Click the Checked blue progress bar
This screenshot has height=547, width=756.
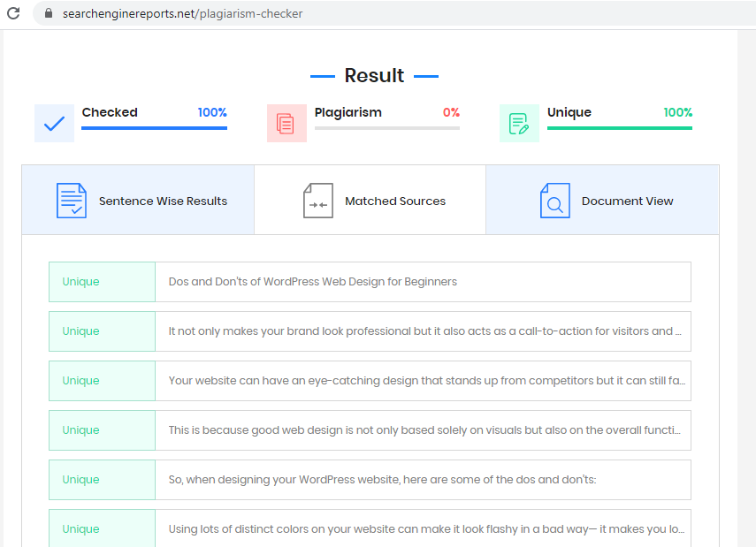154,128
